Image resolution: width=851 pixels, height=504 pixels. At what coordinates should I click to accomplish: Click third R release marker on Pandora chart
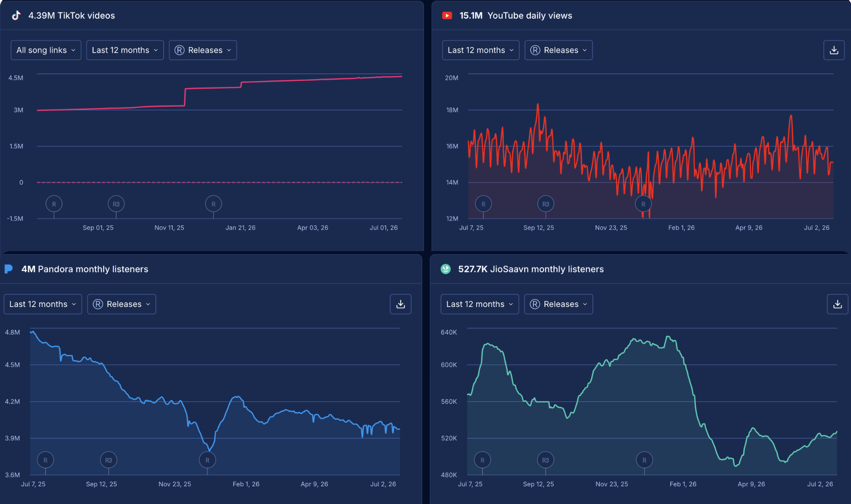[x=207, y=460]
